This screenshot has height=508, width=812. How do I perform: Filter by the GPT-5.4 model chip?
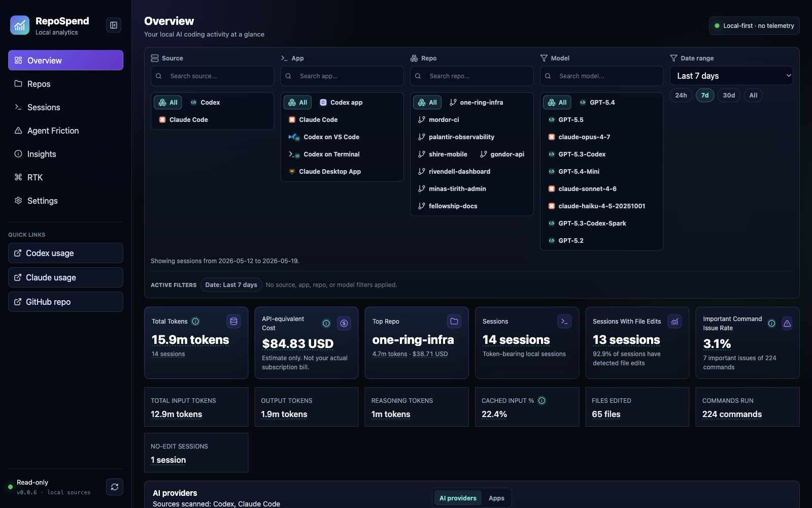point(597,102)
